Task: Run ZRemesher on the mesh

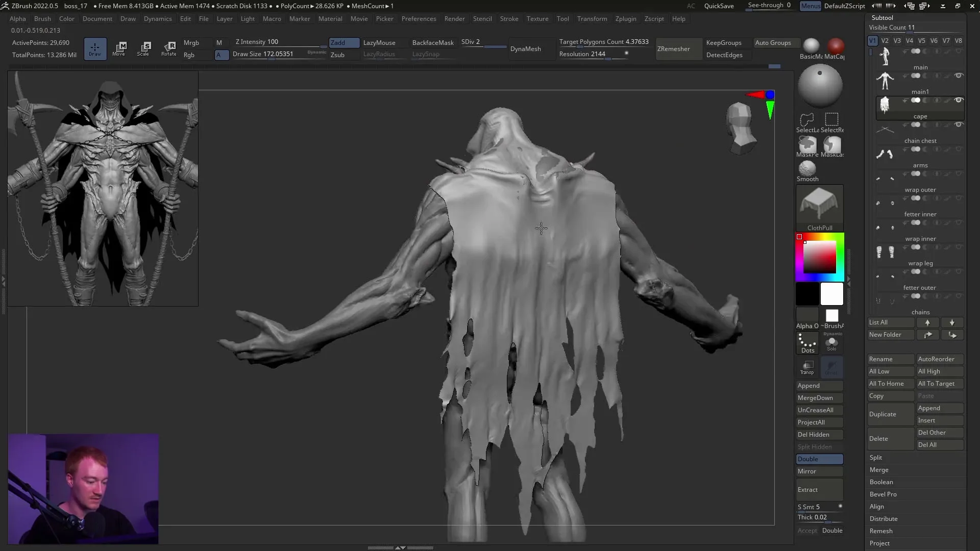Action: coord(674,48)
